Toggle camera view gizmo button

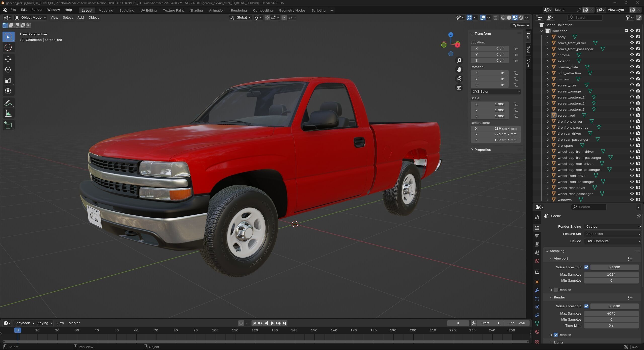click(459, 79)
